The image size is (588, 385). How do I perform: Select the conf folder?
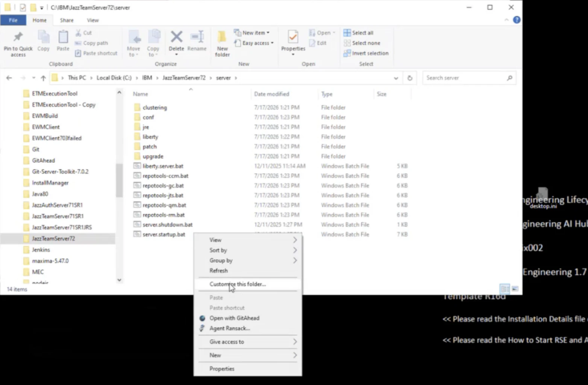pos(148,117)
